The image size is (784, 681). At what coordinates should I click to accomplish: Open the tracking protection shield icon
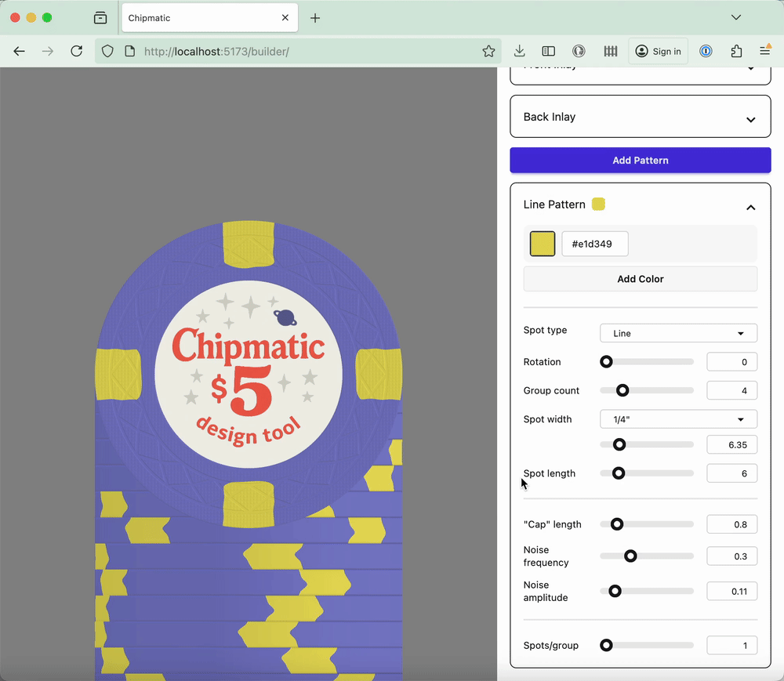point(107,51)
